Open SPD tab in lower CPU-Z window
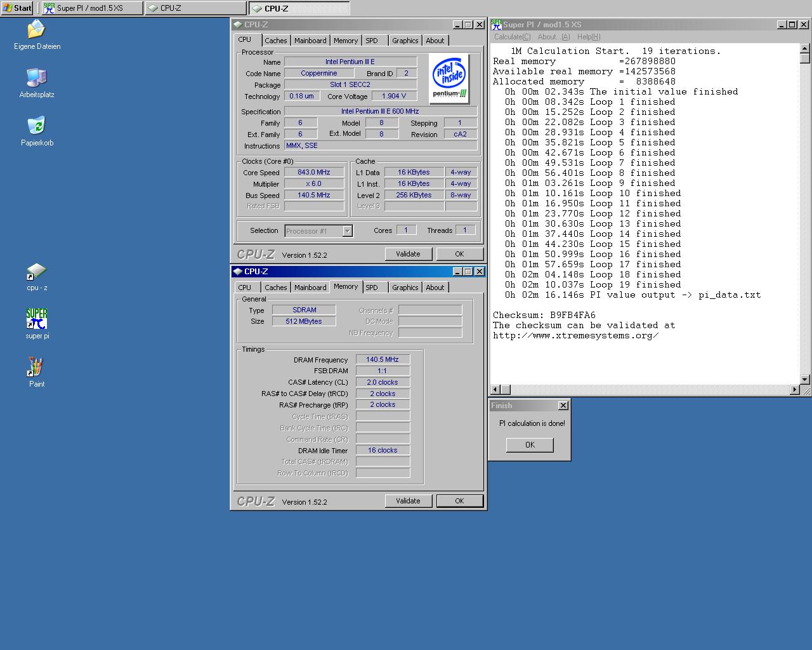The height and width of the screenshot is (650, 812). pos(372,288)
